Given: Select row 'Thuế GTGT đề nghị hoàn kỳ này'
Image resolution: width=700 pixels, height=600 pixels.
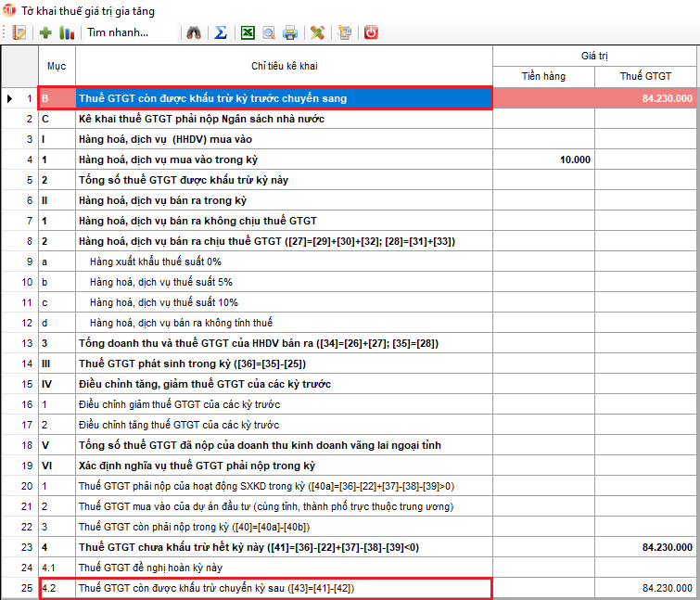Looking at the screenshot, I should (x=284, y=568).
